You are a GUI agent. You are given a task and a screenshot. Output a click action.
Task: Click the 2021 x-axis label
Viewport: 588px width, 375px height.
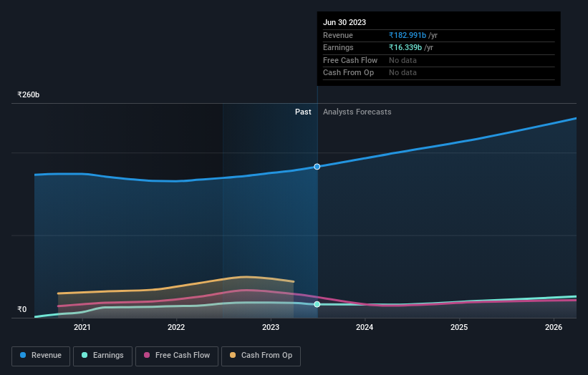[x=82, y=328]
